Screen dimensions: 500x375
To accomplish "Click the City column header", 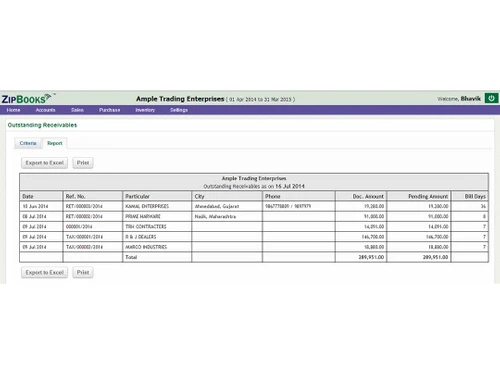I will click(227, 196).
